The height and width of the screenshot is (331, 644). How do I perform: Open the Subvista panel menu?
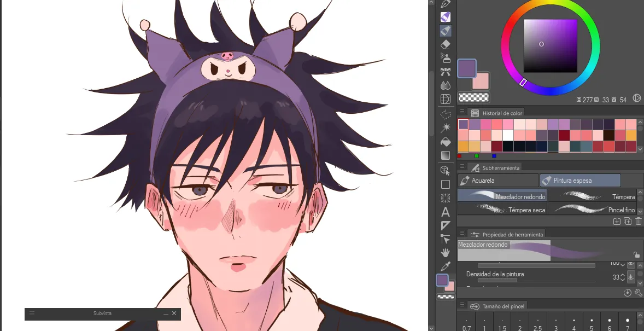tap(32, 313)
